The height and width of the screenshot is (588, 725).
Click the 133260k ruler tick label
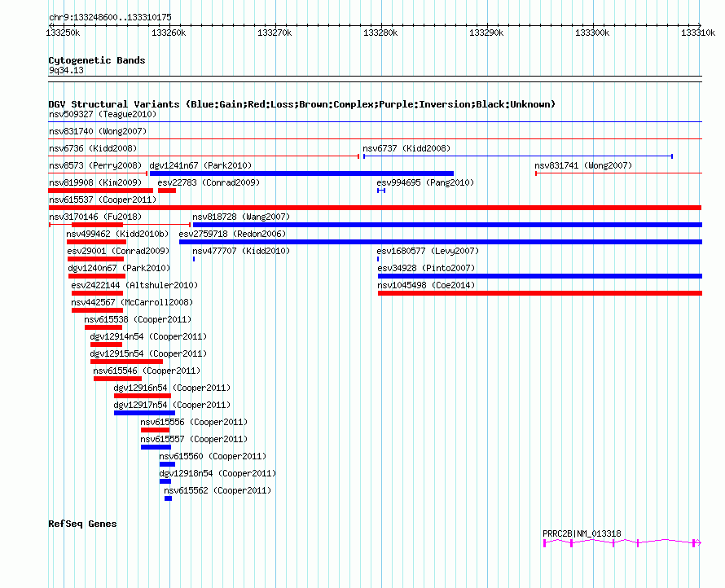(169, 33)
